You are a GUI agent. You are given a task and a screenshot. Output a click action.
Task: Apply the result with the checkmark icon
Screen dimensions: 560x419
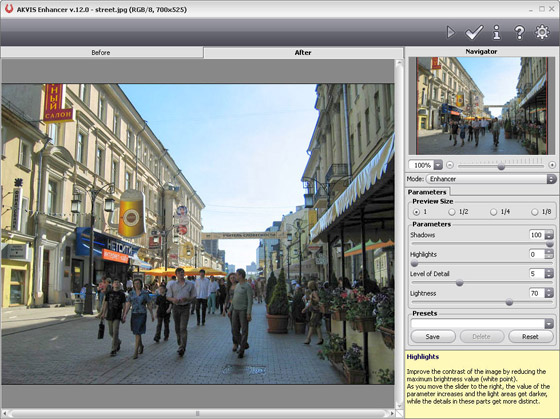click(x=474, y=33)
